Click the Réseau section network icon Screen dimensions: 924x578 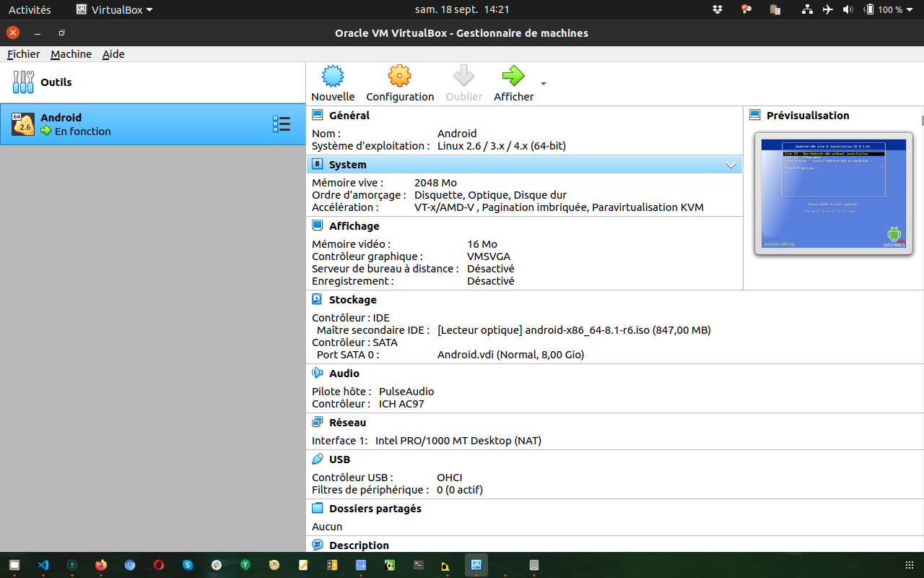click(x=317, y=422)
